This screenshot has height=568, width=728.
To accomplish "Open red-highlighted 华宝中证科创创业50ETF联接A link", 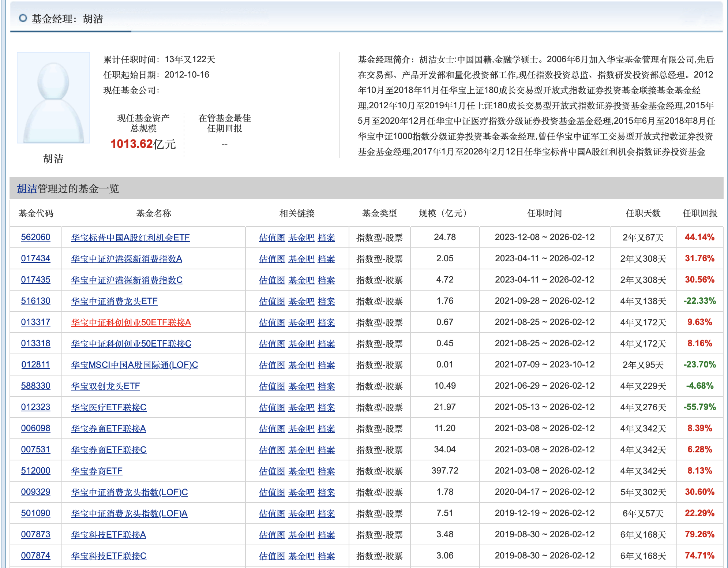I will 131,322.
